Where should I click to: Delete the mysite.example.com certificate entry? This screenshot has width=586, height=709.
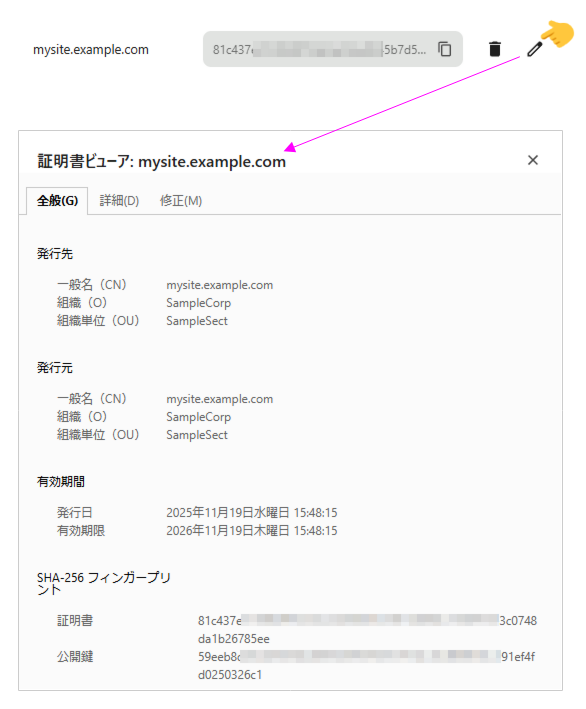[x=495, y=49]
